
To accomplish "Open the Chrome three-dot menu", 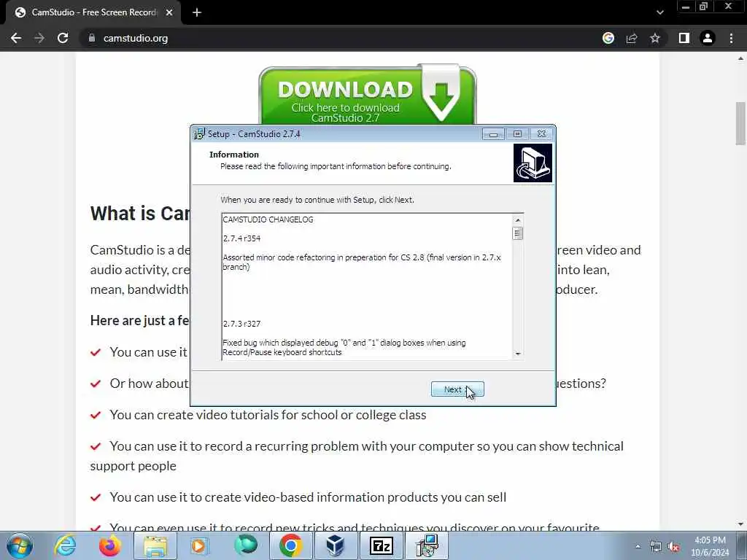I will click(x=731, y=38).
